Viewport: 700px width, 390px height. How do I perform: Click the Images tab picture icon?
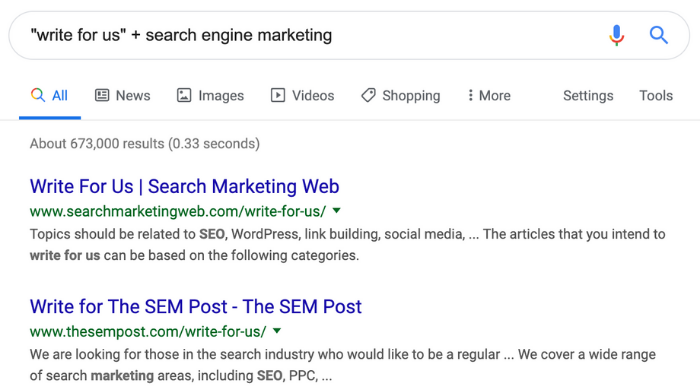tap(184, 95)
